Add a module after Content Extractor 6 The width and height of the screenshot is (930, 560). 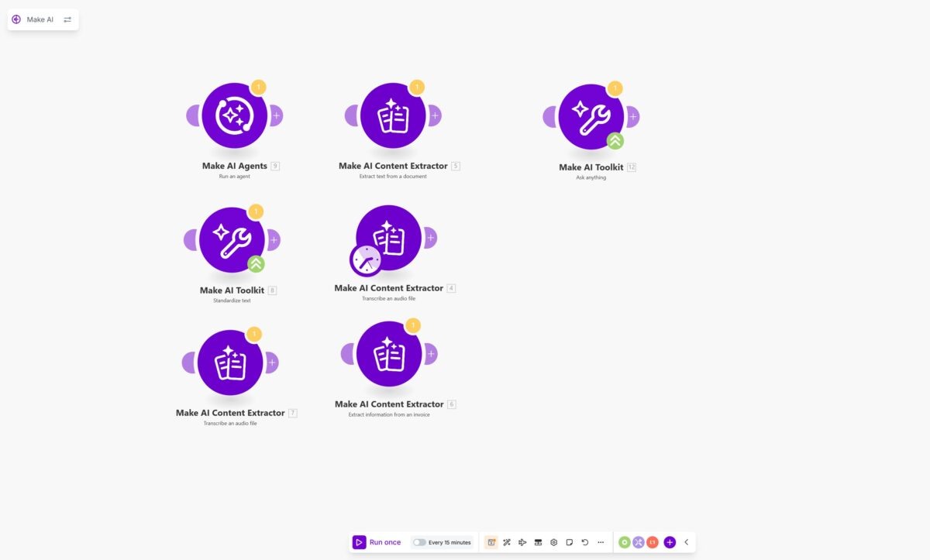(431, 354)
